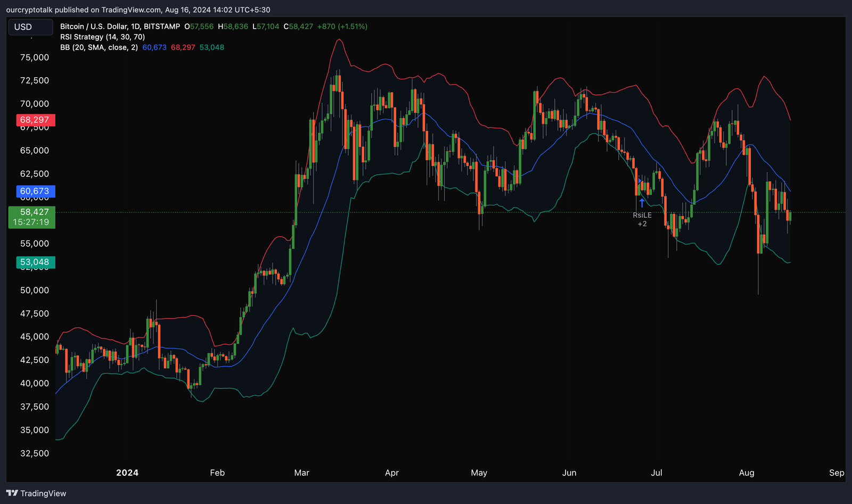Click the 65,000 price axis label
The width and height of the screenshot is (852, 504).
[35, 151]
